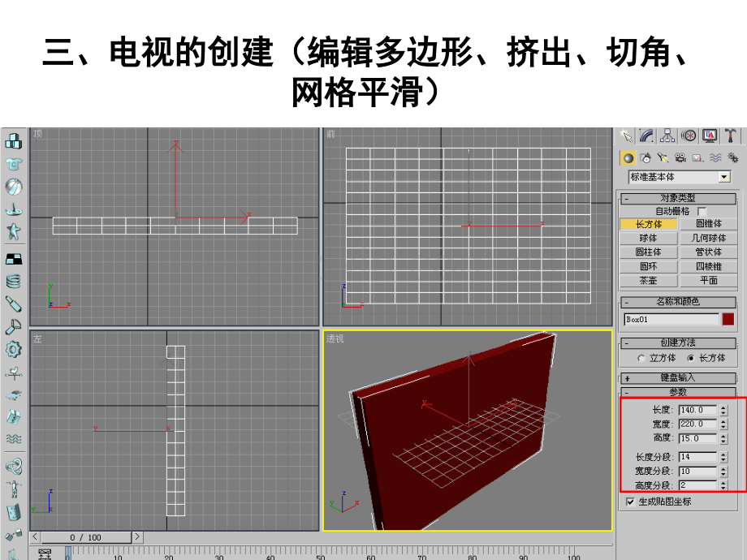The image size is (747, 560).
Task: Select the Geometry category icon
Action: point(629,159)
